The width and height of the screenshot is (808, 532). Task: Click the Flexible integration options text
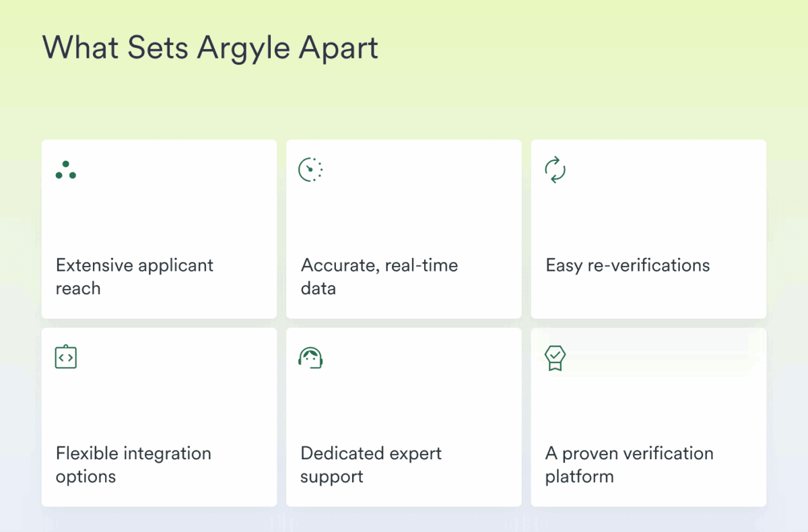coord(133,465)
